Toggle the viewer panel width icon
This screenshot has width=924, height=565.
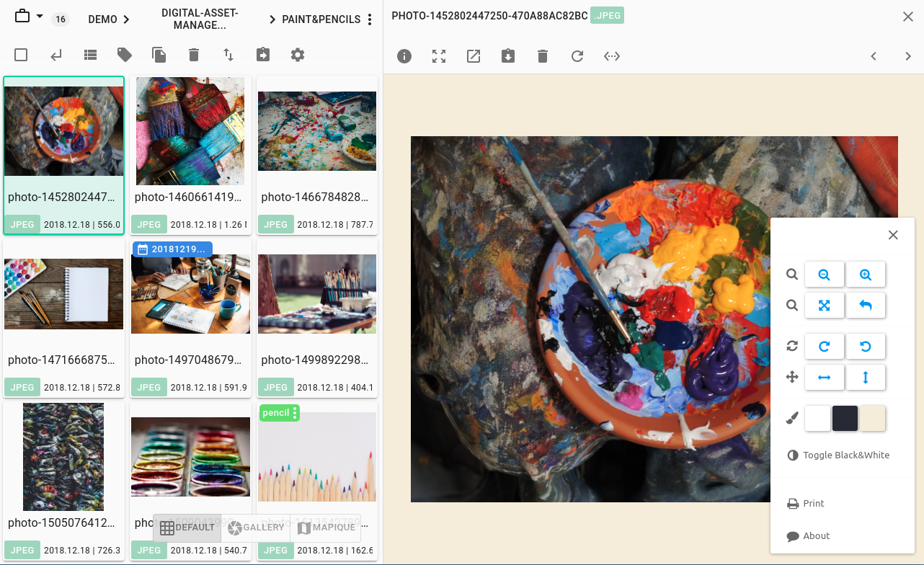point(612,56)
